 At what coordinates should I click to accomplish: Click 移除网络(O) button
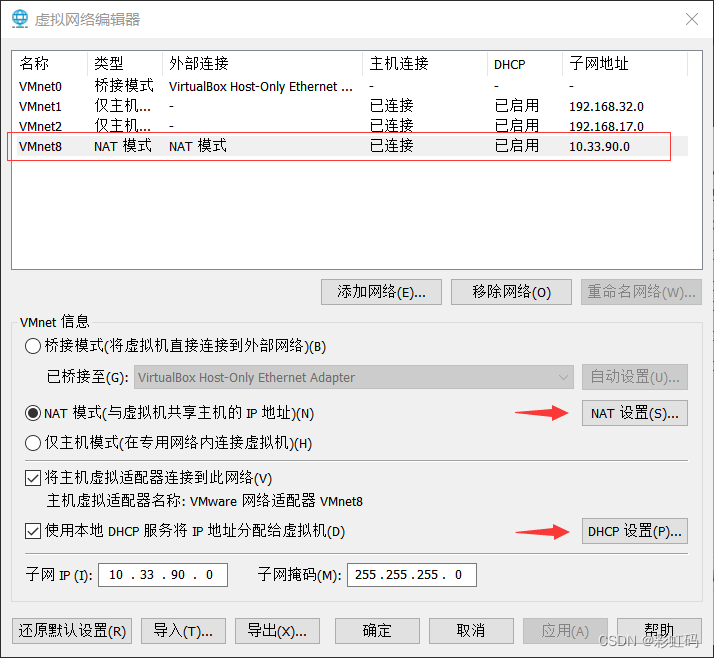pos(511,292)
